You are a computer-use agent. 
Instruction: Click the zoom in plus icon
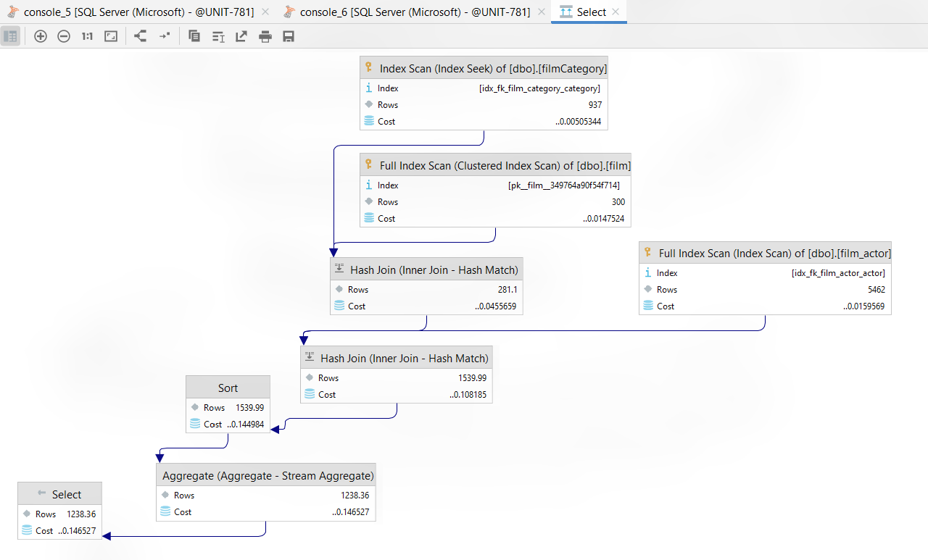(41, 36)
